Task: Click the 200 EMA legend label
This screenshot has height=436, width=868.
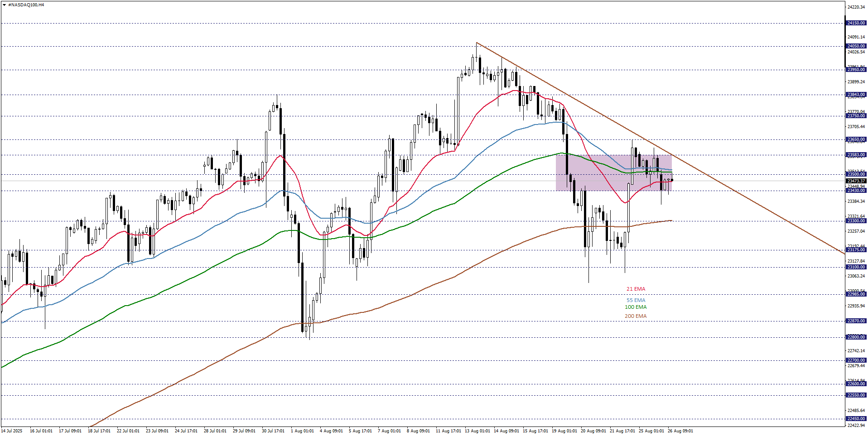Action: (636, 316)
